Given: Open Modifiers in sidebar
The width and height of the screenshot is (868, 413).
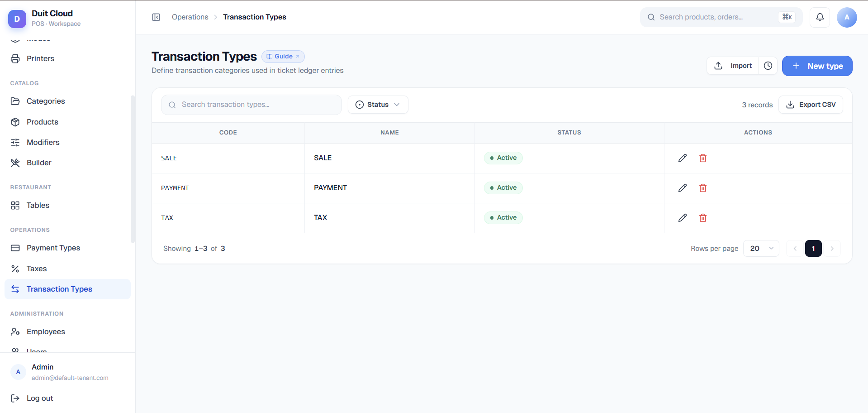Looking at the screenshot, I should pyautogui.click(x=67, y=142).
